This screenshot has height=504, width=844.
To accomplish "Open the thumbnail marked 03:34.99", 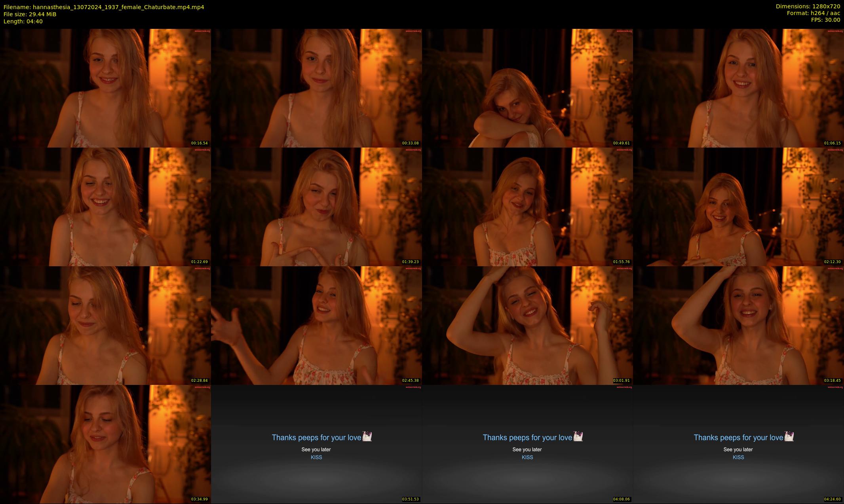I will (x=105, y=444).
